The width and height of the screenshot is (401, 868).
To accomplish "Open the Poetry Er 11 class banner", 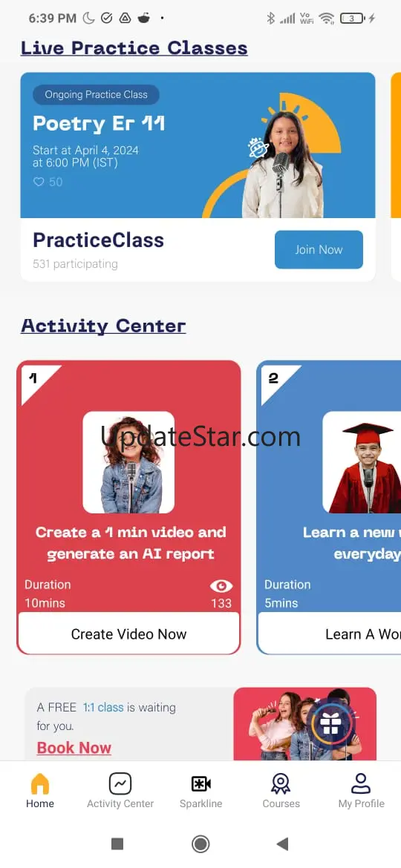I will 198,145.
